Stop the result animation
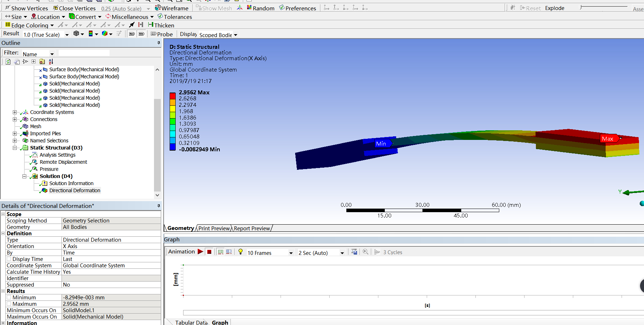 coord(209,252)
